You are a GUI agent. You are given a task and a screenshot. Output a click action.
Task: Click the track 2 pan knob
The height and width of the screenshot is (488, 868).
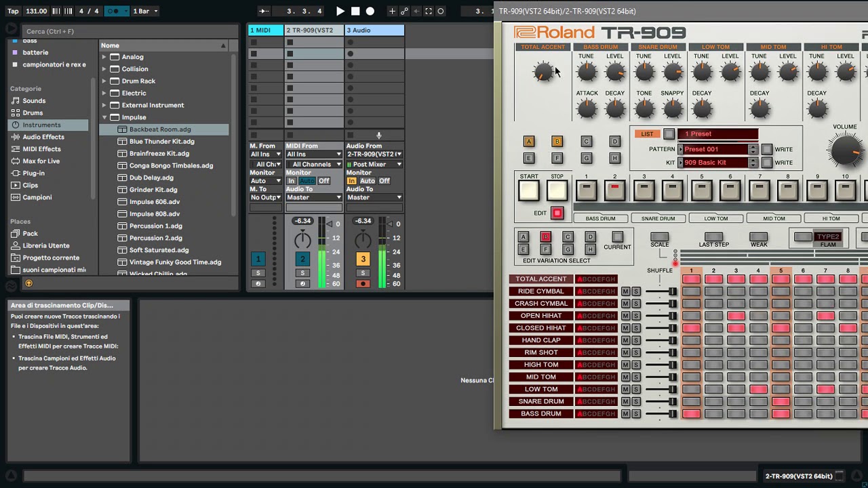(302, 239)
